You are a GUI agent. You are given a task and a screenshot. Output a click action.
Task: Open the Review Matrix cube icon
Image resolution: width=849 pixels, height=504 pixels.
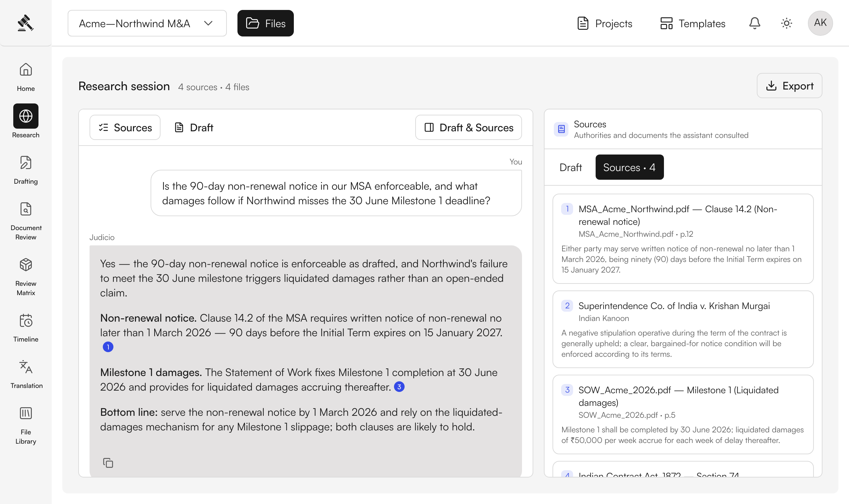[26, 265]
